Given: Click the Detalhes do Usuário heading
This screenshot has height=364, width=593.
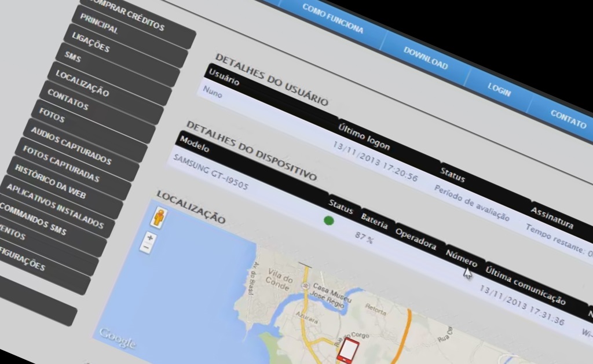Looking at the screenshot, I should click(x=272, y=79).
